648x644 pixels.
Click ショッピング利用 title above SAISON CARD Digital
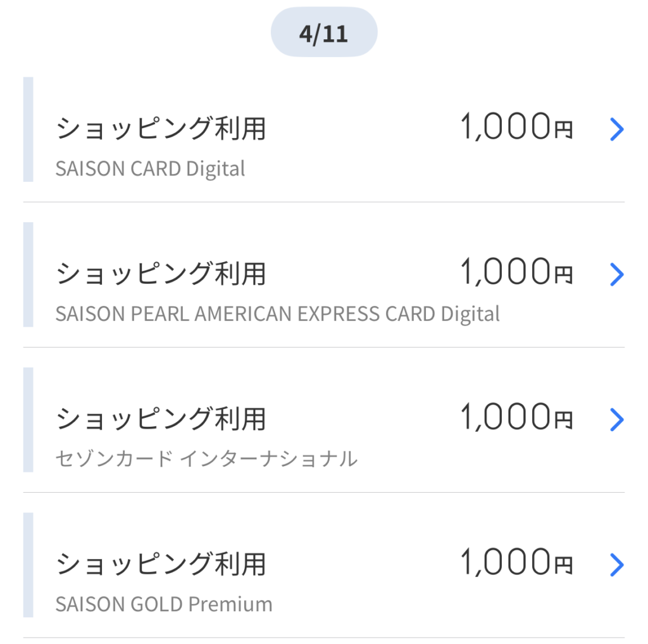[161, 129]
